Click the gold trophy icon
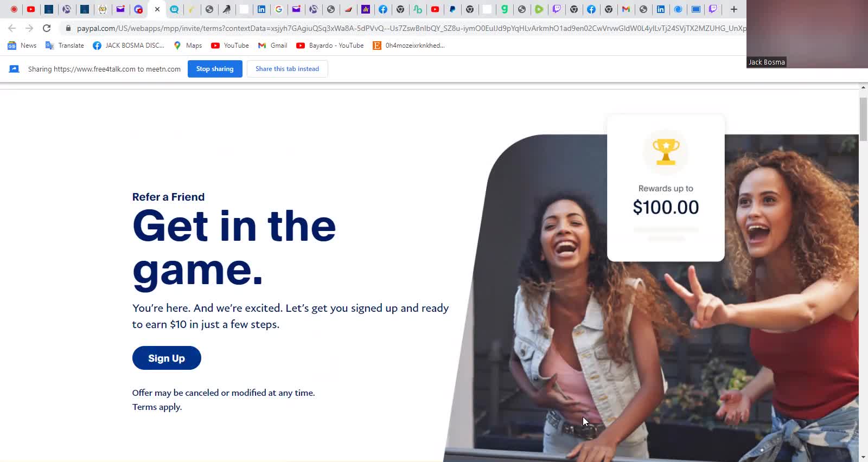The width and height of the screenshot is (868, 462). pyautogui.click(x=666, y=151)
